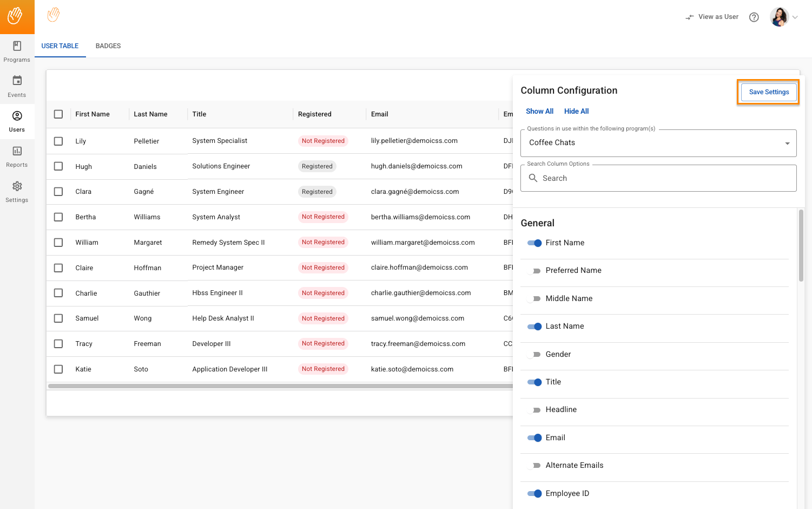Click the Save Settings button
Image resolution: width=812 pixels, height=509 pixels.
[x=768, y=92]
